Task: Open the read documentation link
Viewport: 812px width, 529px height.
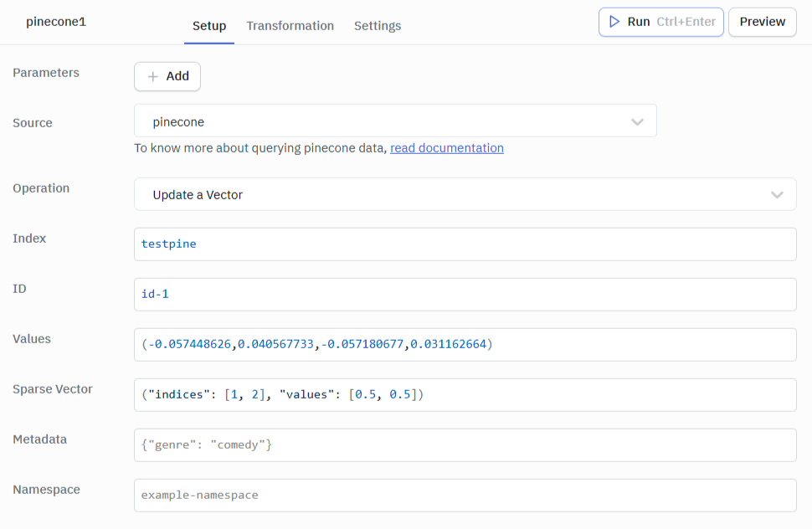Action: pos(447,148)
